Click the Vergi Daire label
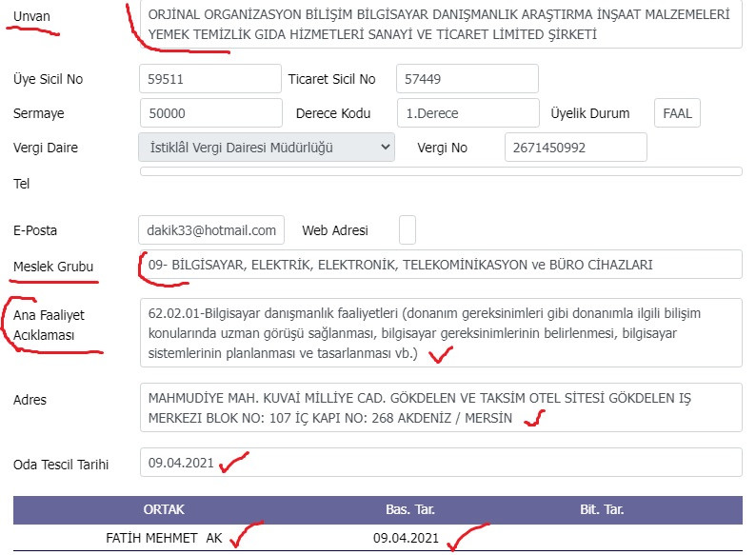 [x=46, y=148]
